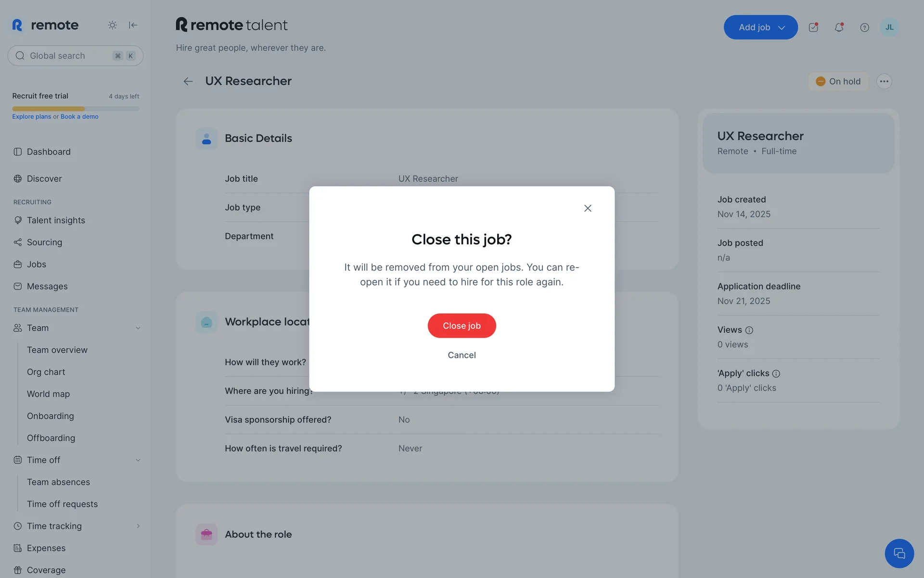Open the JL user avatar menu

click(x=889, y=27)
